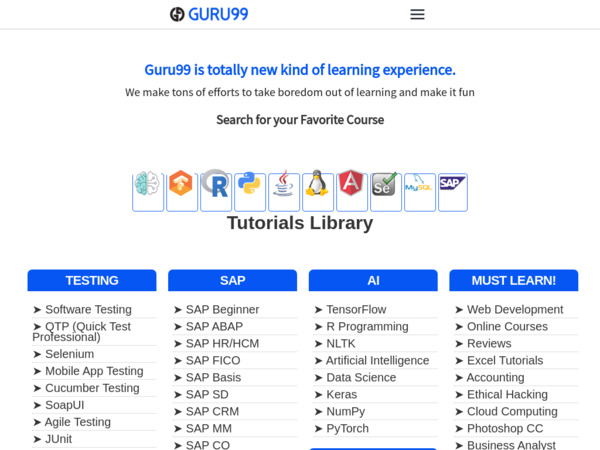
Task: Open Cucumber Testing tutorial
Action: pos(92,388)
